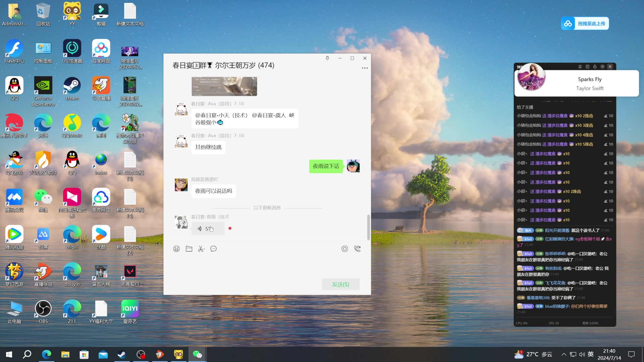Open the emoji picker in WeChat chat
The image size is (644, 362).
point(176,249)
